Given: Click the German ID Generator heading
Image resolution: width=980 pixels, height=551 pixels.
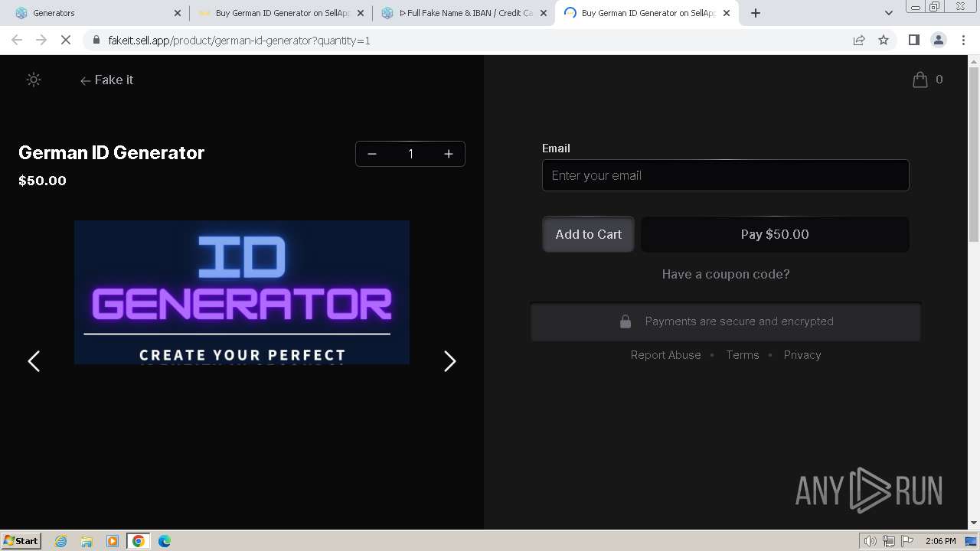Looking at the screenshot, I should coord(112,152).
